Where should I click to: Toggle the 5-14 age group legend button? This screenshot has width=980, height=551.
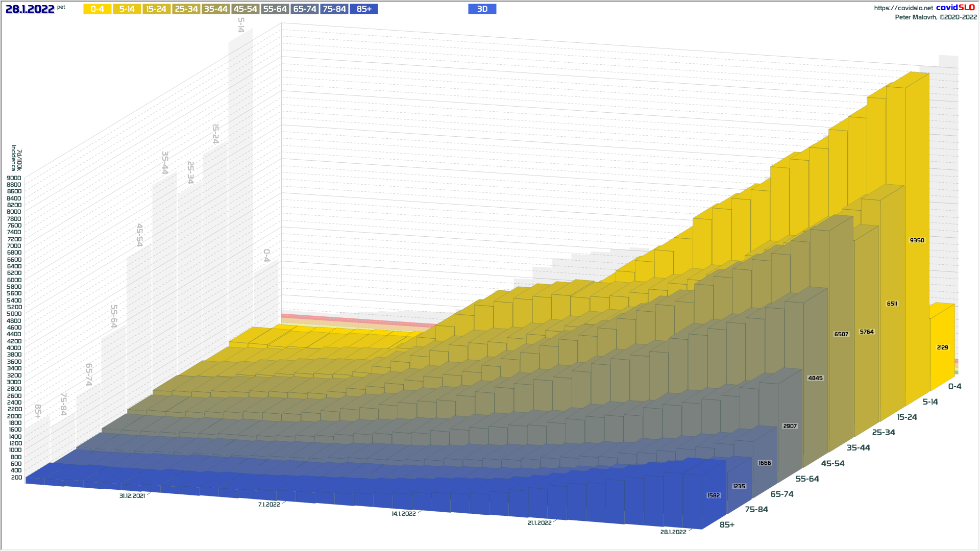[127, 9]
